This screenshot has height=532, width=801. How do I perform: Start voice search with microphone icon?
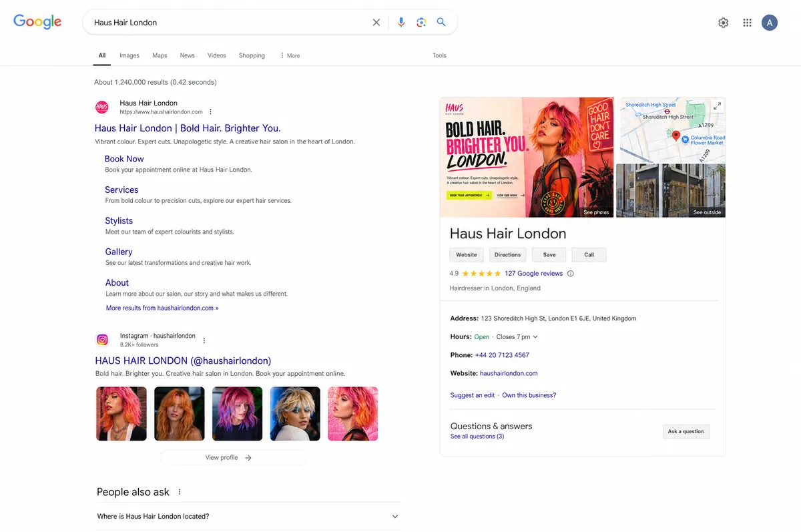(x=401, y=22)
